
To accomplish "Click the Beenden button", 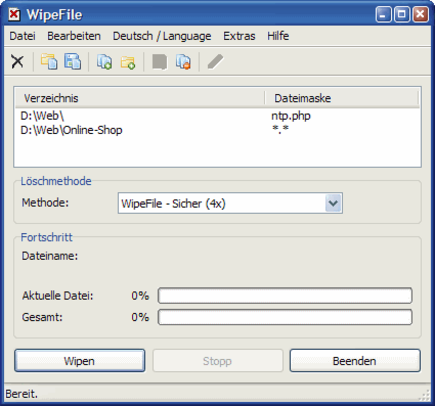I will [x=355, y=361].
